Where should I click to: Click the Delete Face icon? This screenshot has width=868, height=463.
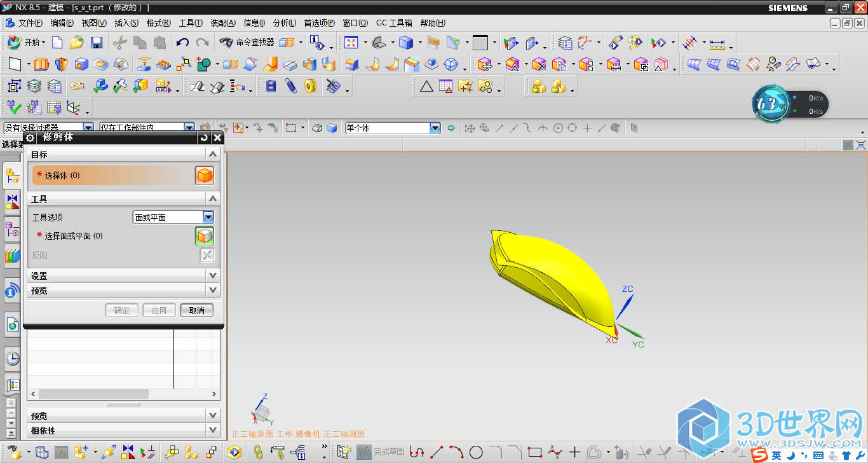click(x=539, y=64)
